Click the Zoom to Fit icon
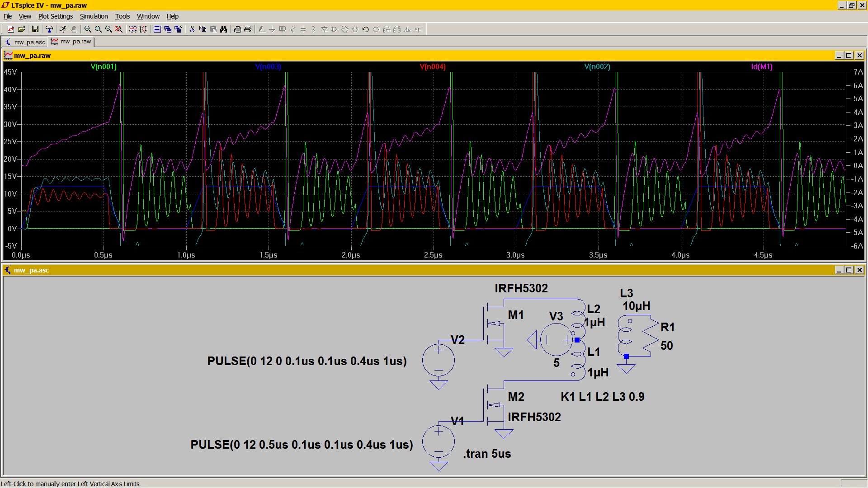This screenshot has width=868, height=488. [119, 29]
